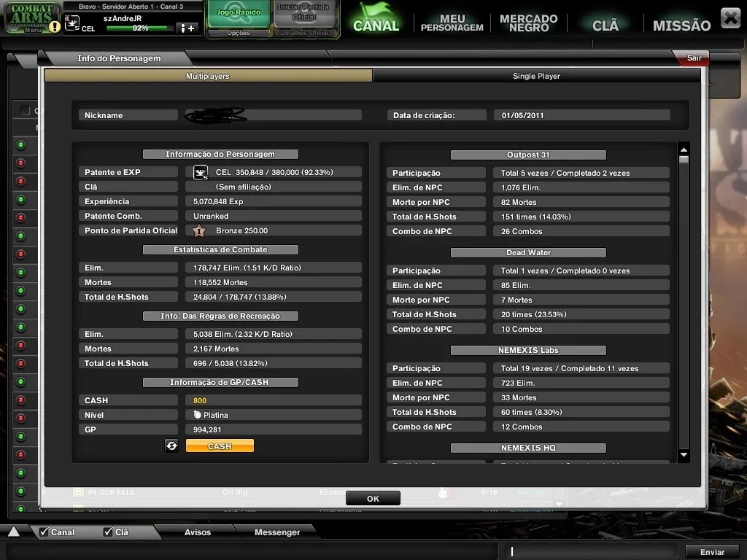
Task: Click the orange CASH button
Action: tap(220, 446)
